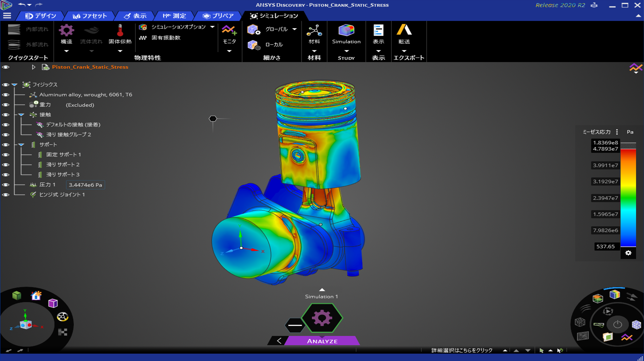Screen dimensions: 644x361
Task: Switch to the デザイン tab
Action: (x=41, y=16)
